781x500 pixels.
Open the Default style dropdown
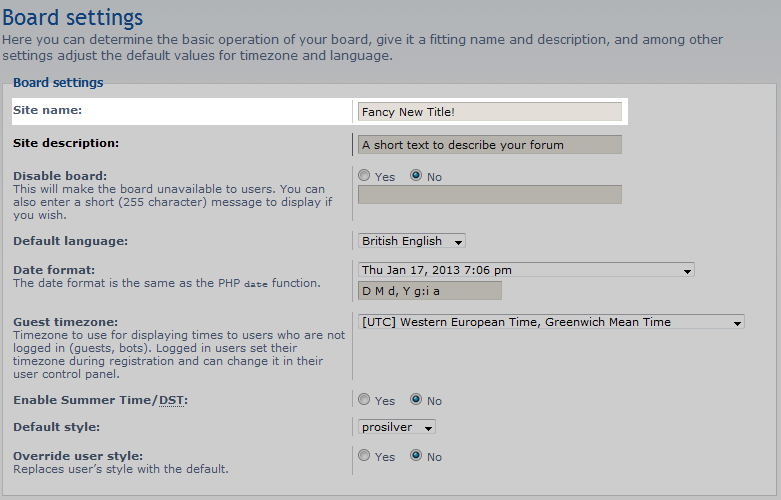point(397,427)
